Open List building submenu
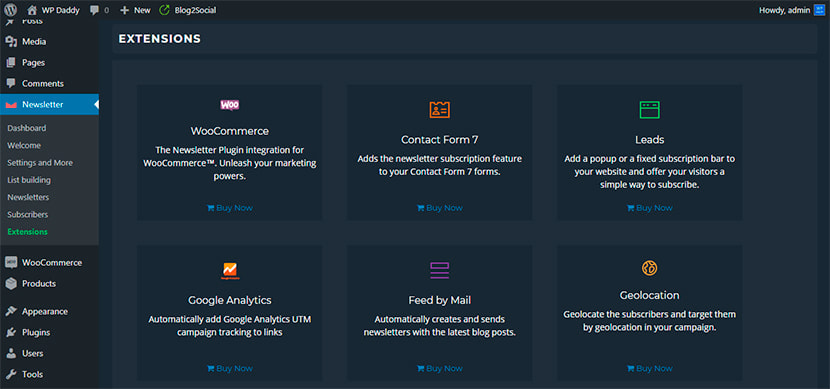The image size is (830, 389). coord(29,180)
